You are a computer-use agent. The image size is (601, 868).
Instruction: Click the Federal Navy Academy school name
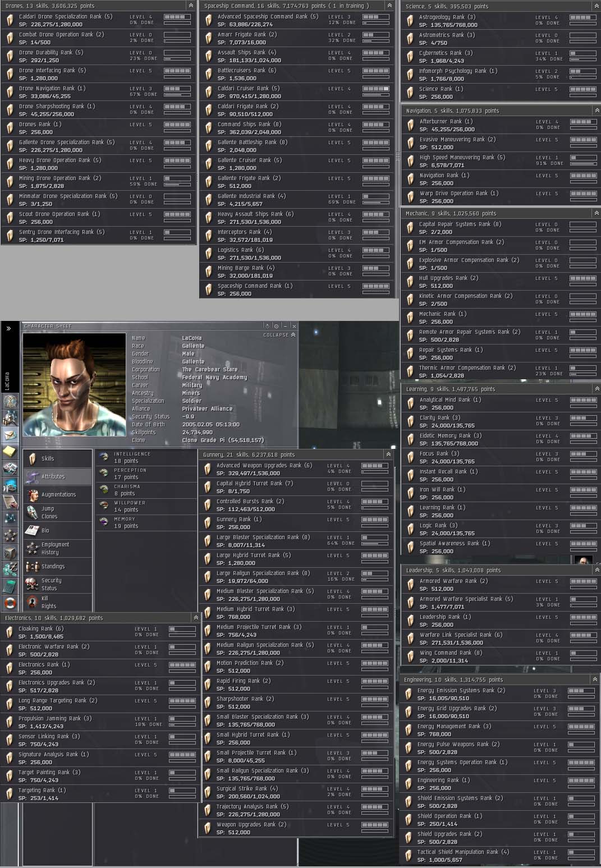[x=214, y=377]
